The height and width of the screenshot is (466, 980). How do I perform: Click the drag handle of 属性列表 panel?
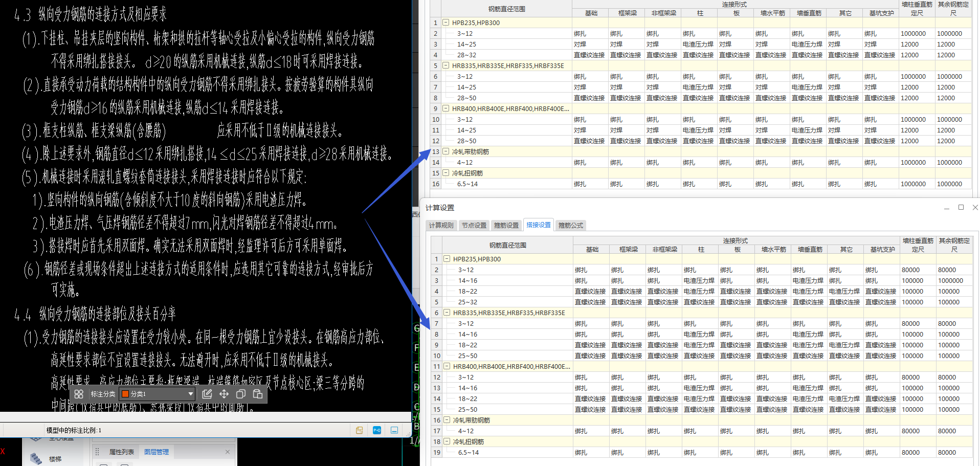(97, 452)
